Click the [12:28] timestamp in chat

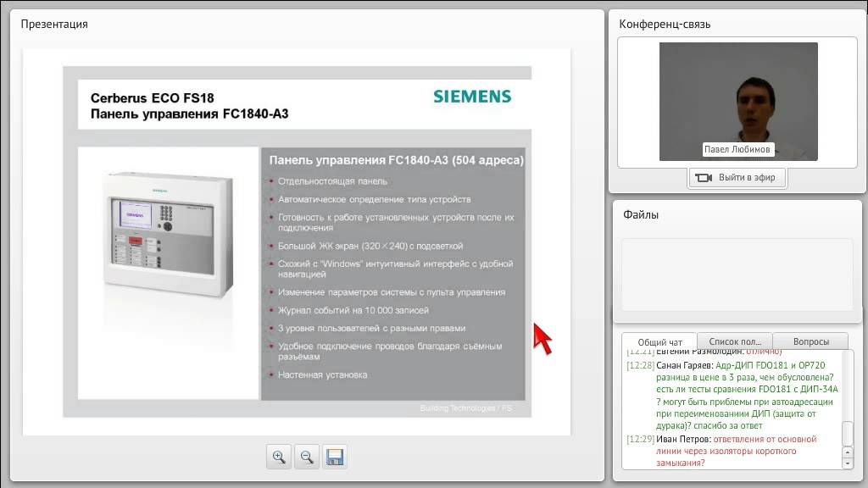point(641,366)
